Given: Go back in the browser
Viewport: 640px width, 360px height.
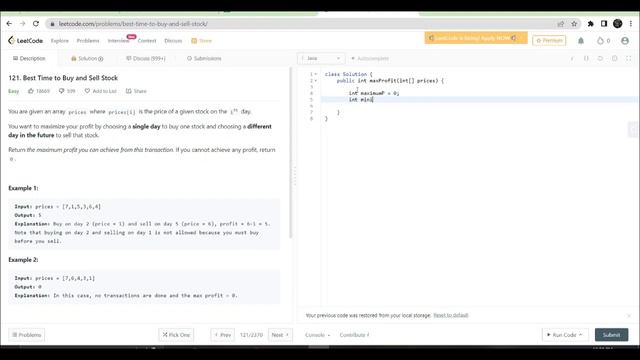Looking at the screenshot, I should (x=9, y=24).
